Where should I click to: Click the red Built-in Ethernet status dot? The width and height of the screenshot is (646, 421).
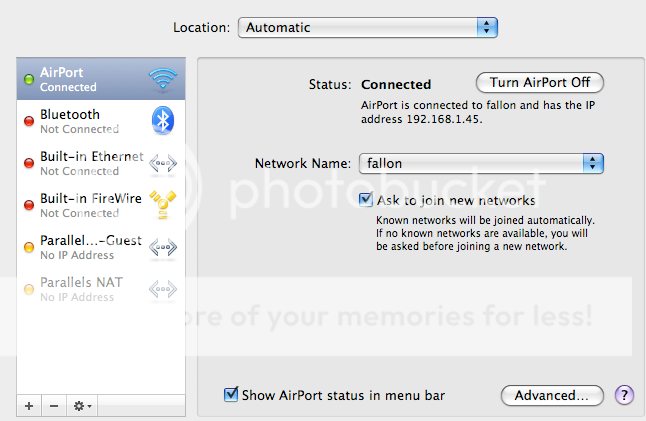(x=29, y=163)
